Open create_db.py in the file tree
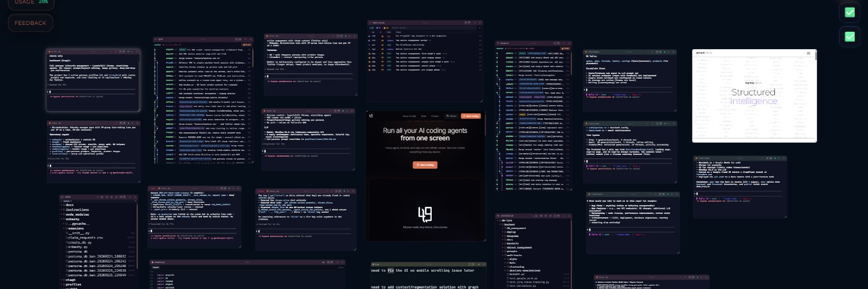 click(x=79, y=243)
